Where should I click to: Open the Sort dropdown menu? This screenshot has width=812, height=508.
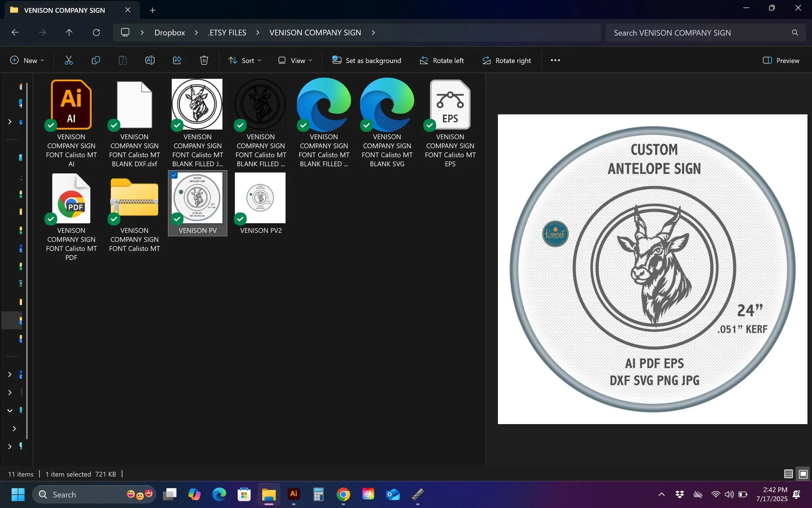tap(245, 60)
